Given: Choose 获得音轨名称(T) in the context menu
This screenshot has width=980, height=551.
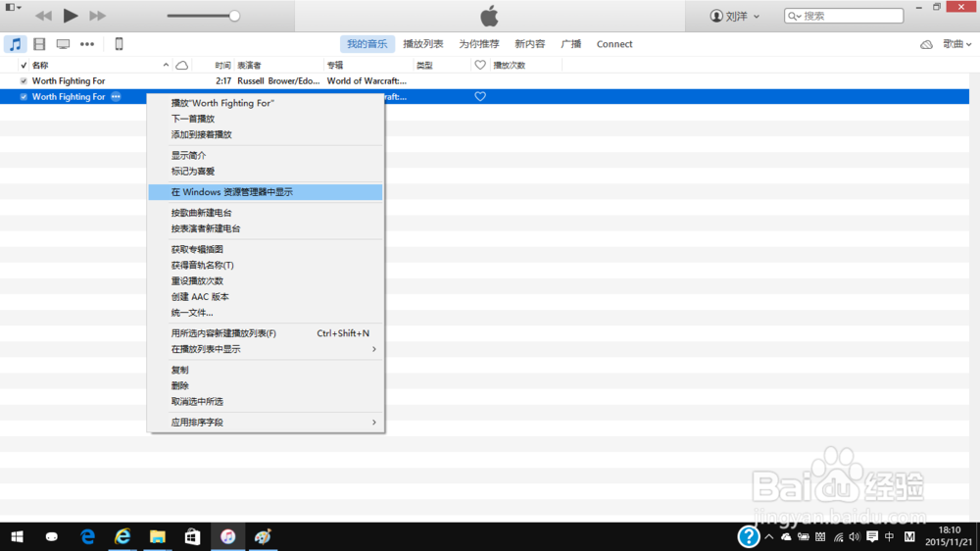Looking at the screenshot, I should [x=266, y=265].
